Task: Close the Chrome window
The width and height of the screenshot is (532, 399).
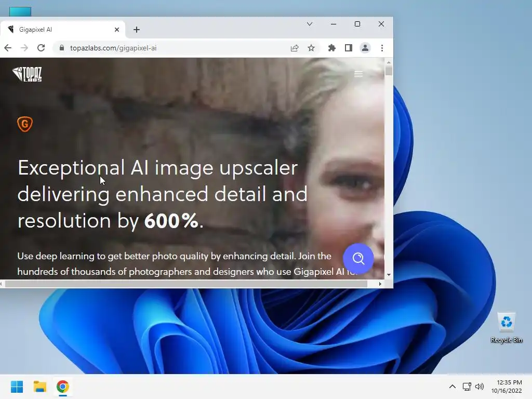Action: coord(381,24)
